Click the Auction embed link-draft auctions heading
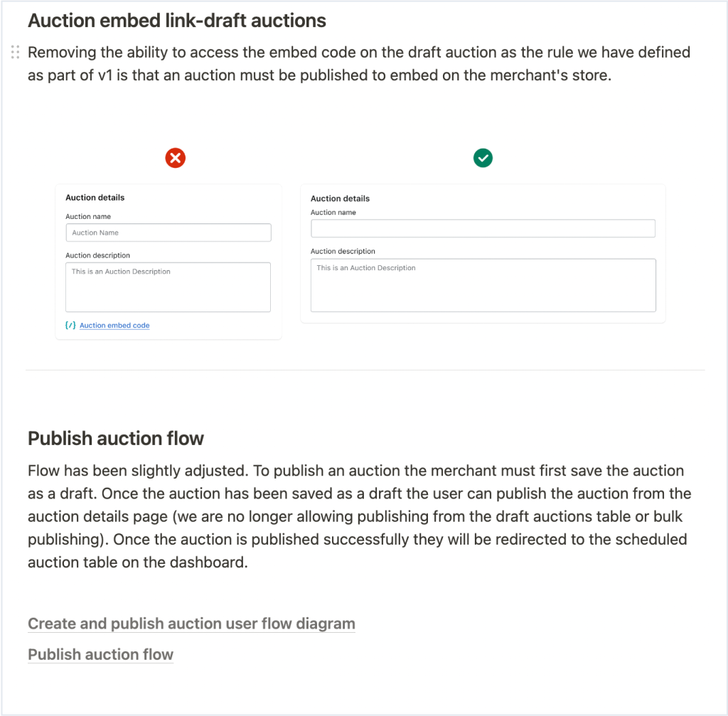Screen dimensions: 728x716 tap(177, 21)
